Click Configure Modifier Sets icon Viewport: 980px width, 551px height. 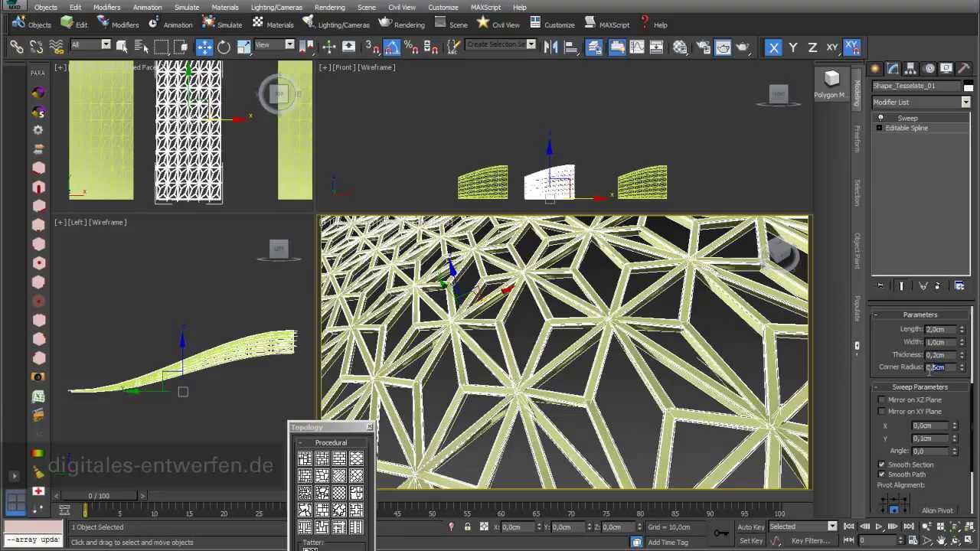click(959, 285)
